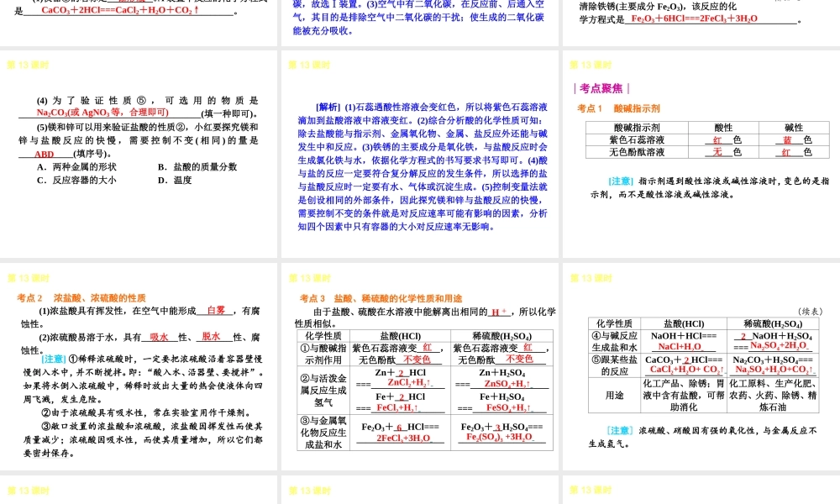Click the red answer 吸水
840x504 pixels.
(159, 337)
